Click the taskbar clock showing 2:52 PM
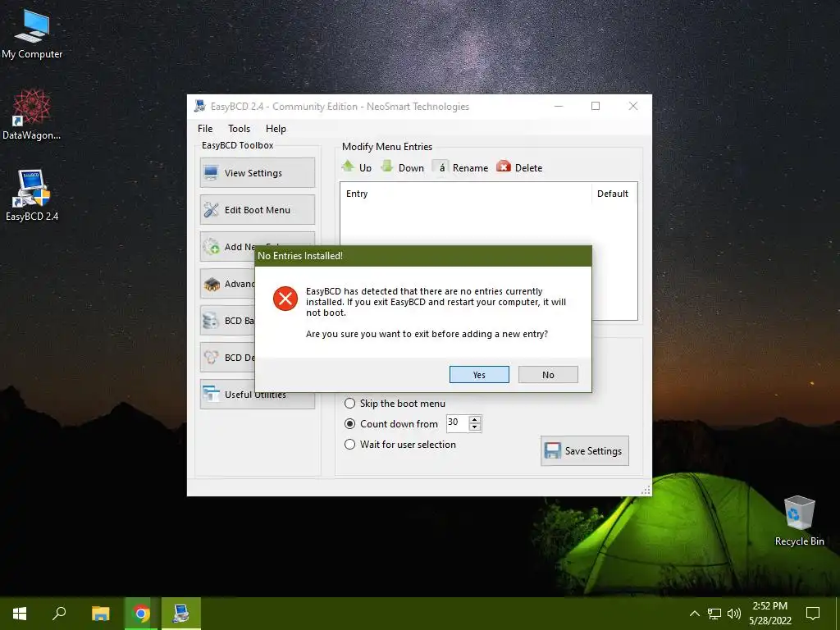 tap(769, 614)
